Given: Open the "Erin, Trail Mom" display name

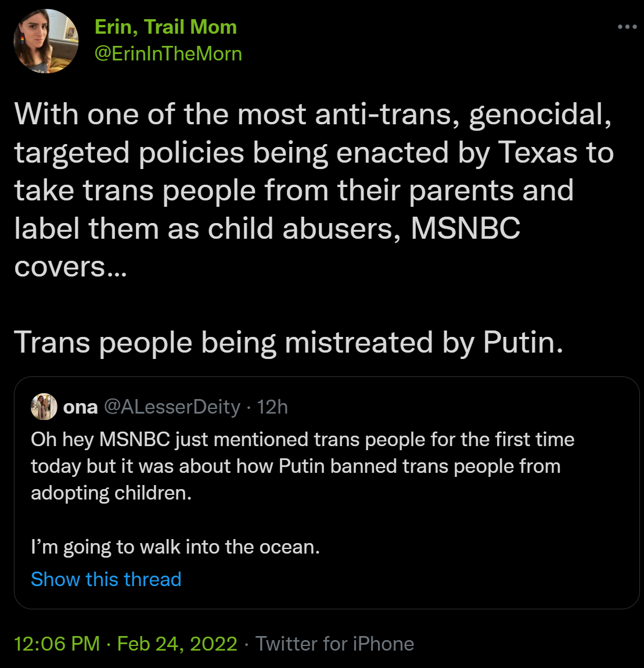Looking at the screenshot, I should [x=166, y=27].
